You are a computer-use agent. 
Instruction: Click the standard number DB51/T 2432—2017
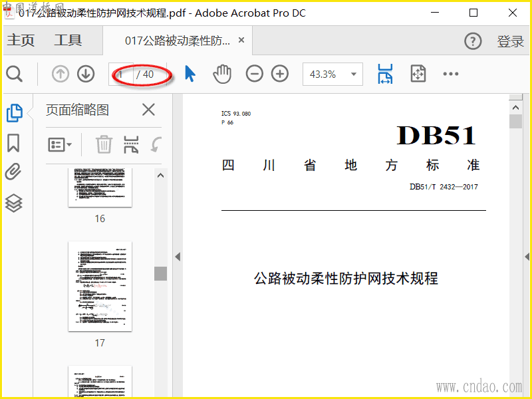click(x=444, y=187)
